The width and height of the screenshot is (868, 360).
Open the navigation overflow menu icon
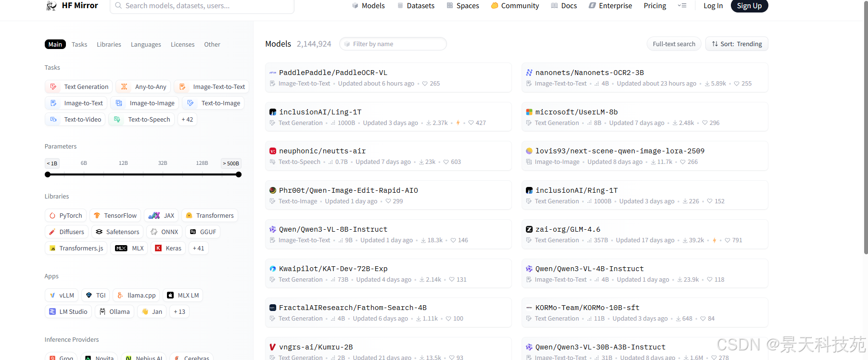pyautogui.click(x=682, y=6)
